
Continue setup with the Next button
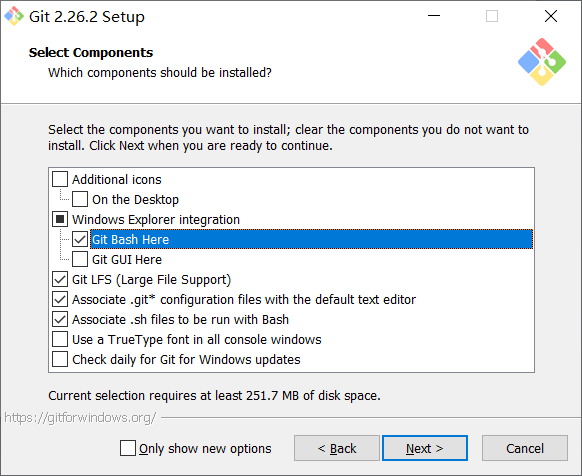click(425, 448)
